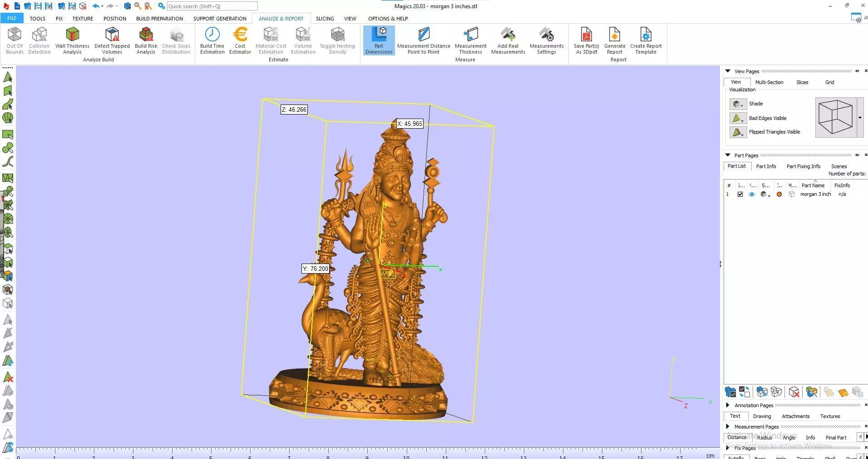Screen dimensions: 868x459
Task: Select Measurement Distance Point to Point
Action: pos(424,40)
